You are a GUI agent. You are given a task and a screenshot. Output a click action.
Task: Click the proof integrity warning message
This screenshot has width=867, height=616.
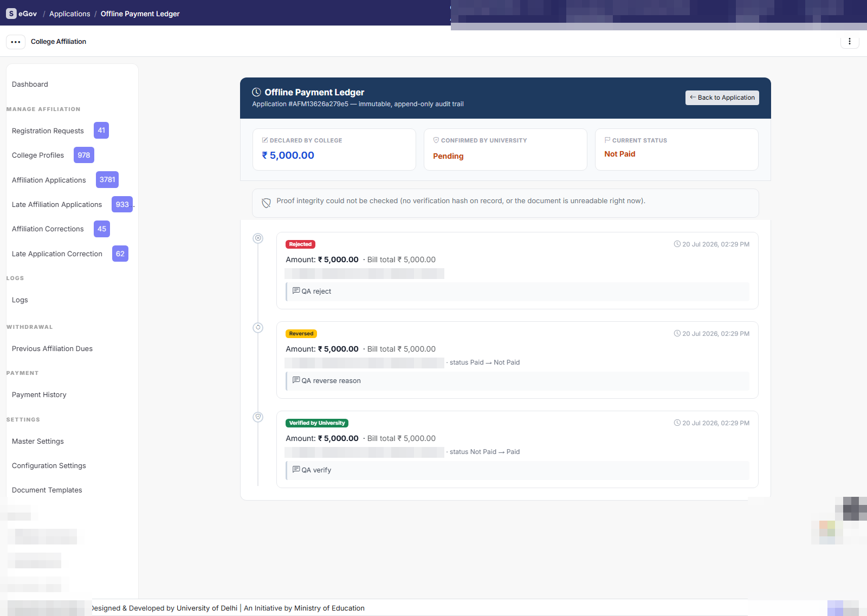click(x=461, y=201)
